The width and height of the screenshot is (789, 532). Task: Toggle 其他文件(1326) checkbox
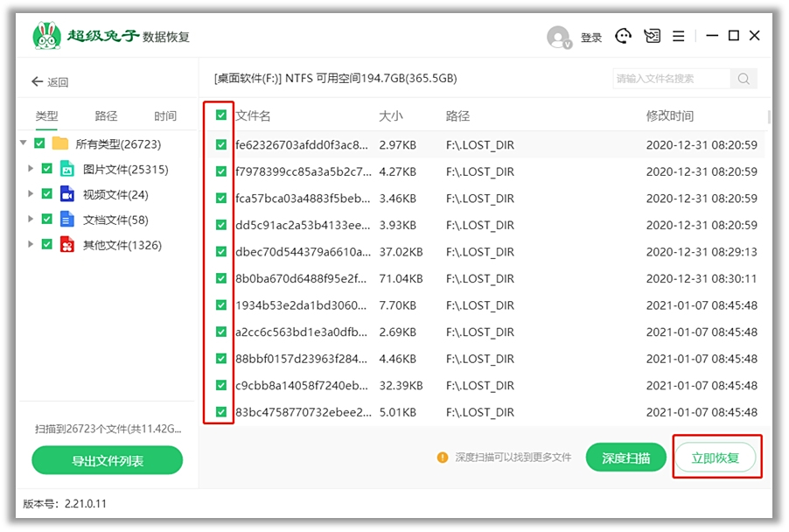[x=46, y=244]
